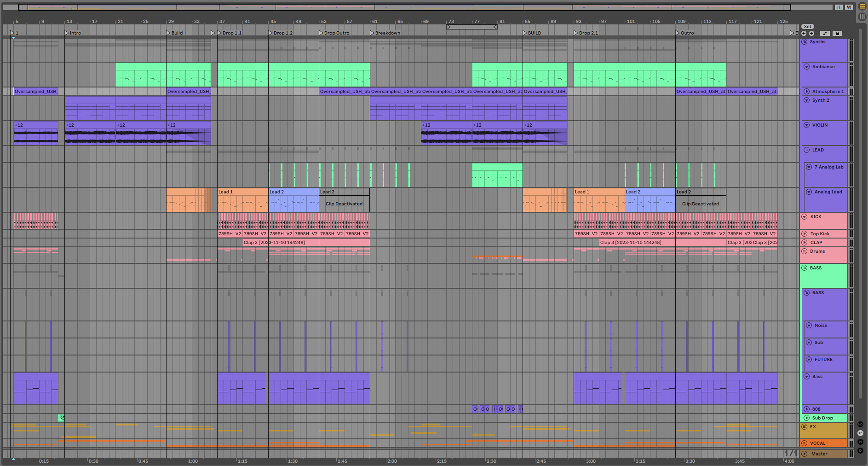Unfold the Sub Drop track
868x466 pixels.
[x=806, y=418]
